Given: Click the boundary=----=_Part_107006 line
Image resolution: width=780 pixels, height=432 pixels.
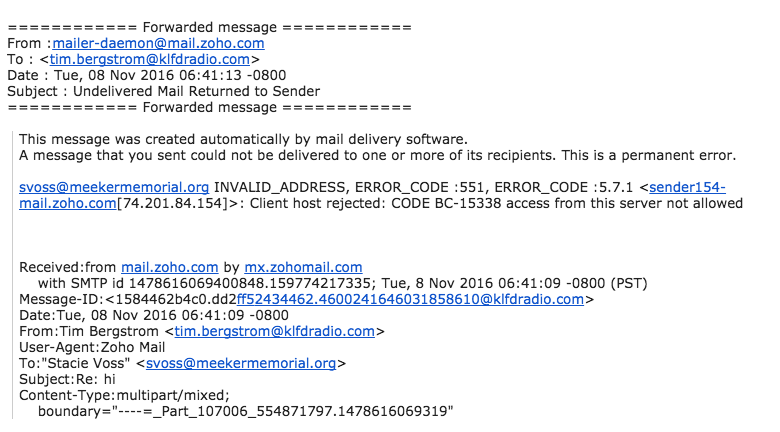Looking at the screenshot, I should (246, 411).
